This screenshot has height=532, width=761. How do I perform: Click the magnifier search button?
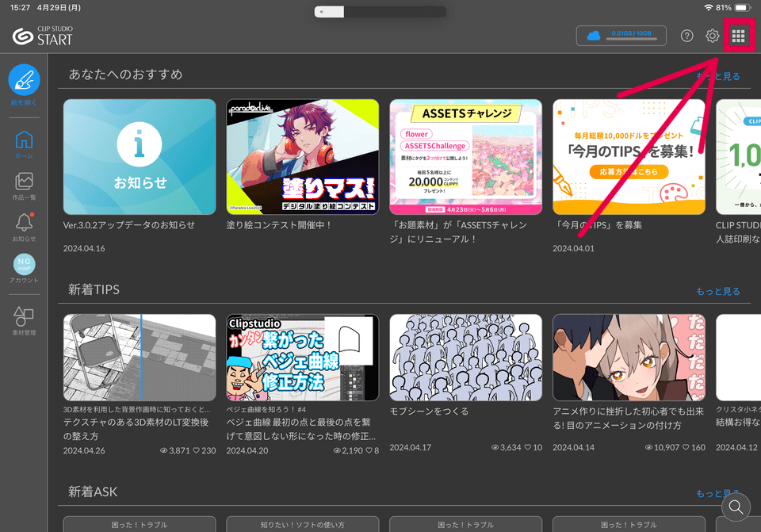point(736,507)
